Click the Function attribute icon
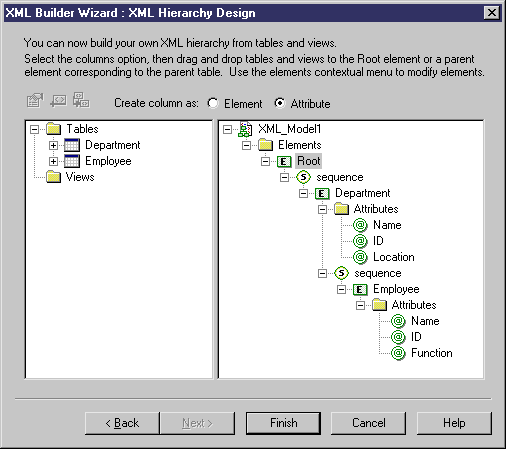The image size is (506, 449). pyautogui.click(x=398, y=353)
